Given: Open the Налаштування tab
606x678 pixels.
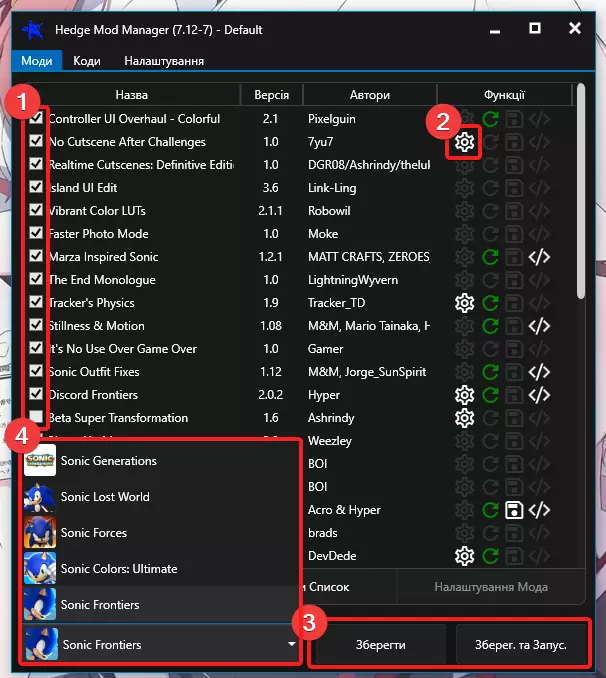Looking at the screenshot, I should (164, 61).
